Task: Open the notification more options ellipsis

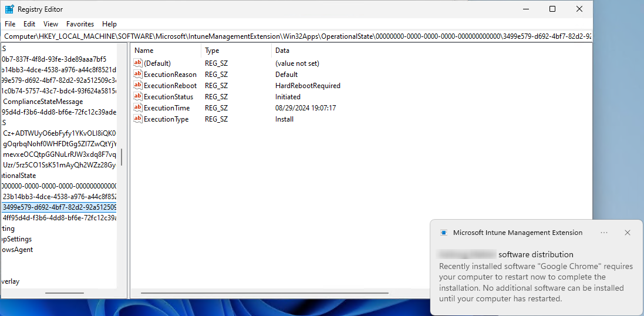Action: click(604, 233)
